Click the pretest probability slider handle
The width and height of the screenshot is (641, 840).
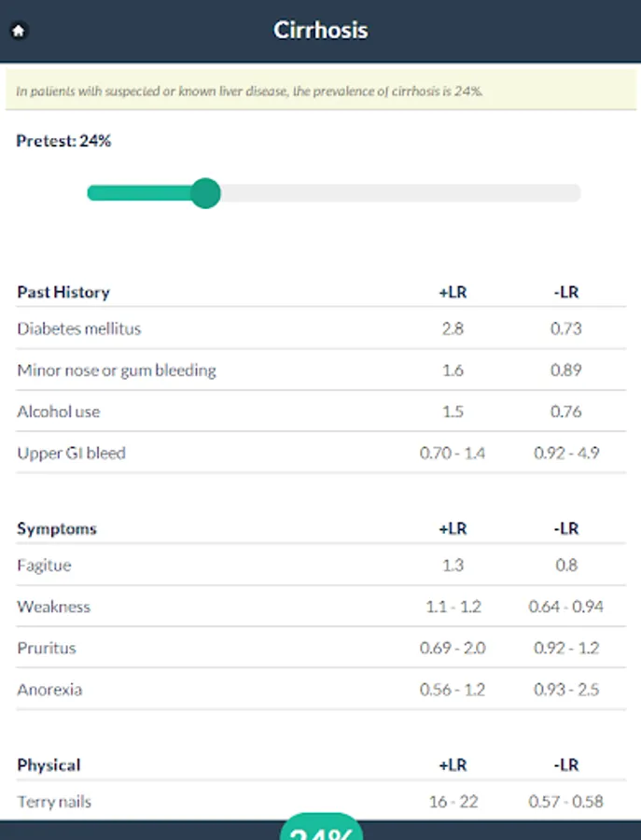205,193
